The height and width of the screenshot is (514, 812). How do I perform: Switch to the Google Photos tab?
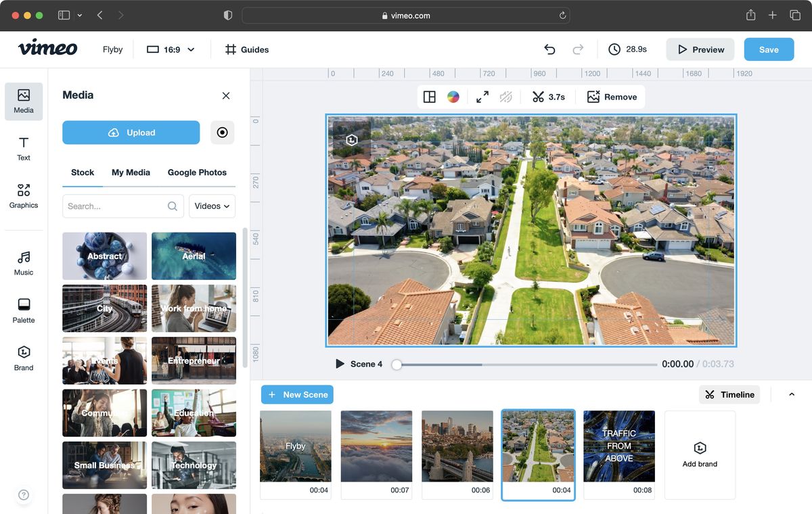point(197,172)
